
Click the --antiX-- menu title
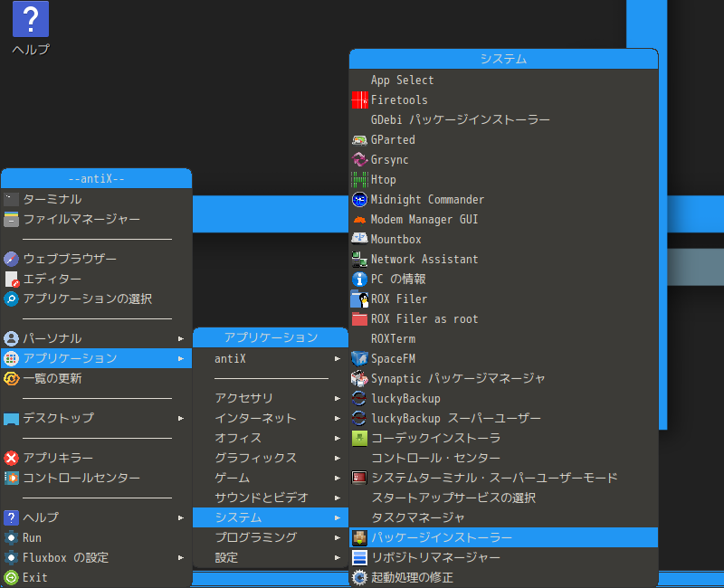click(x=97, y=178)
